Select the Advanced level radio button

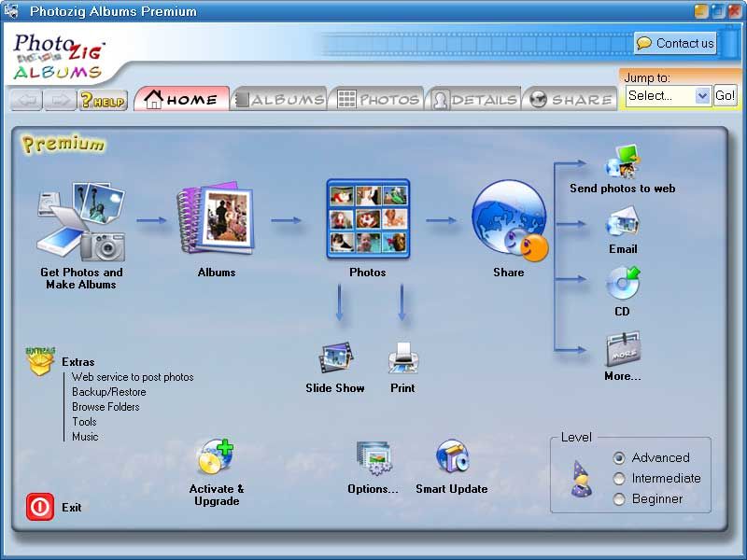[x=619, y=458]
